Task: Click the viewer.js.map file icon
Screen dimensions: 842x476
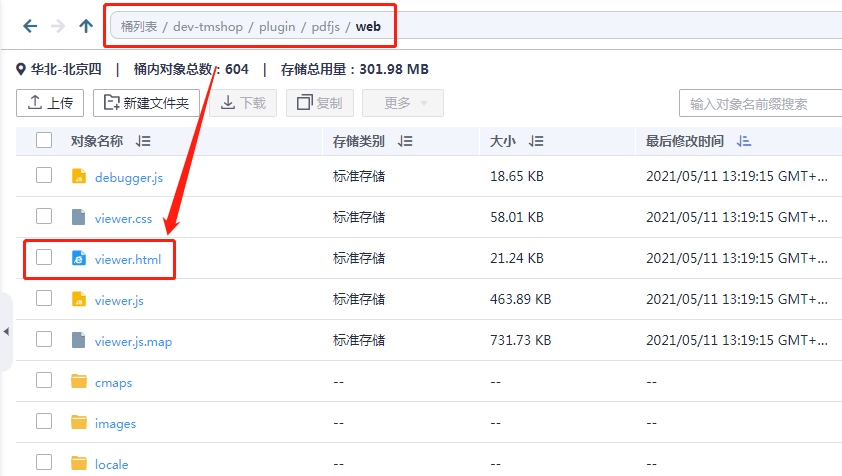Action: (79, 340)
